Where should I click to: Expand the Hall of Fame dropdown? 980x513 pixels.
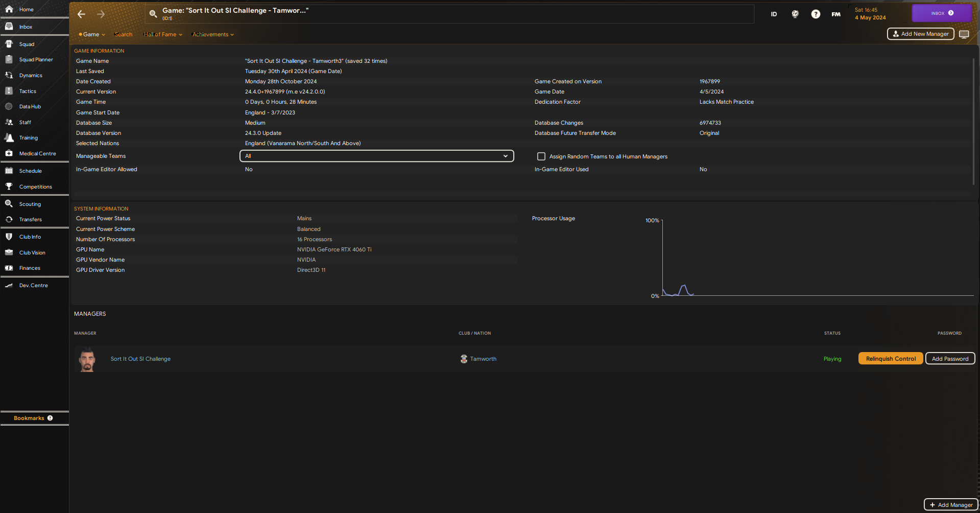[163, 34]
